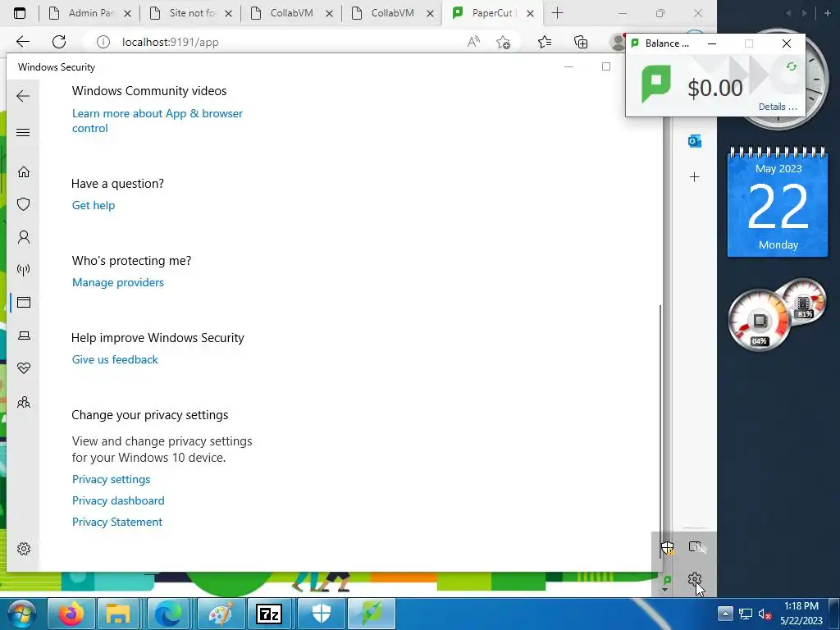
Task: Add a site to Edge sidebar
Action: 695,177
